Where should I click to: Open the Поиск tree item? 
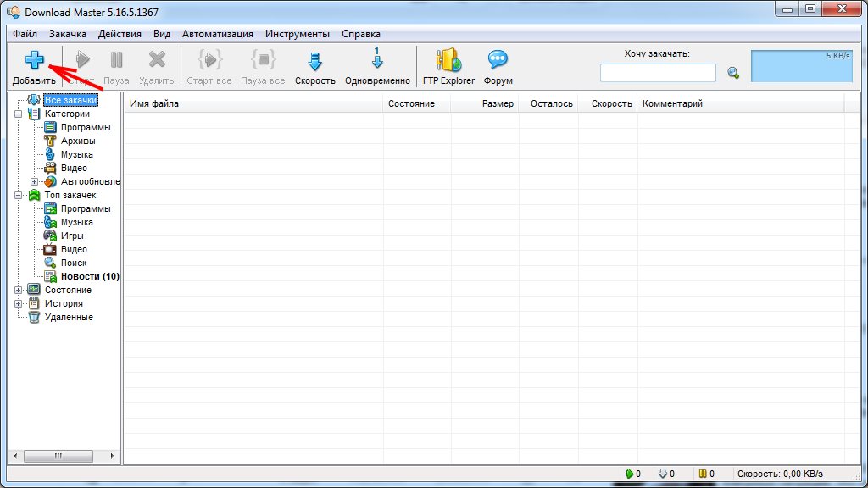point(74,263)
